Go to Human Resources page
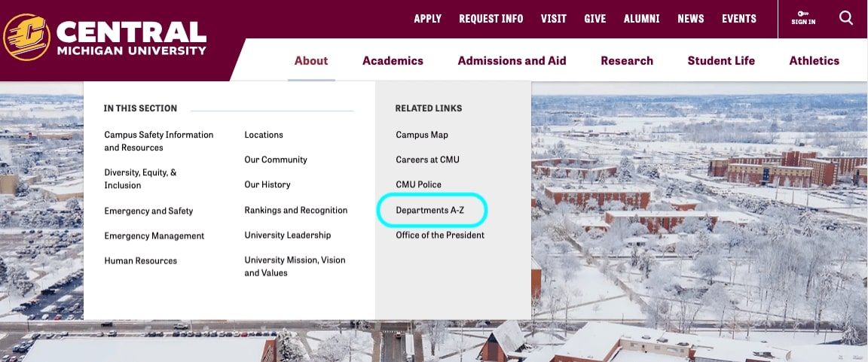Image resolution: width=868 pixels, height=362 pixels. pyautogui.click(x=141, y=261)
